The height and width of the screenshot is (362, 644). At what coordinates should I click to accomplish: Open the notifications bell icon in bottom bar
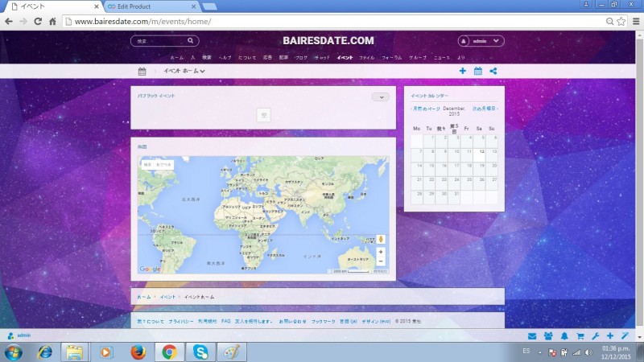click(564, 336)
